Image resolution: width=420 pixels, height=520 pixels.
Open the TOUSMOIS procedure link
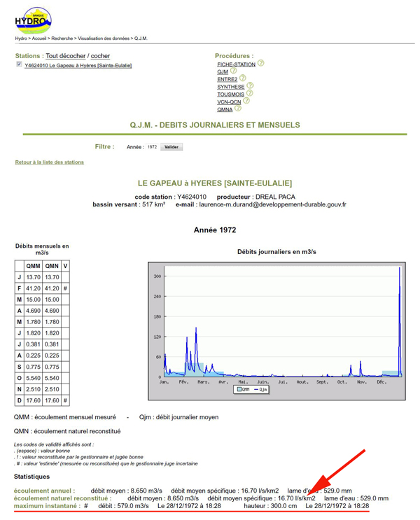click(x=230, y=94)
